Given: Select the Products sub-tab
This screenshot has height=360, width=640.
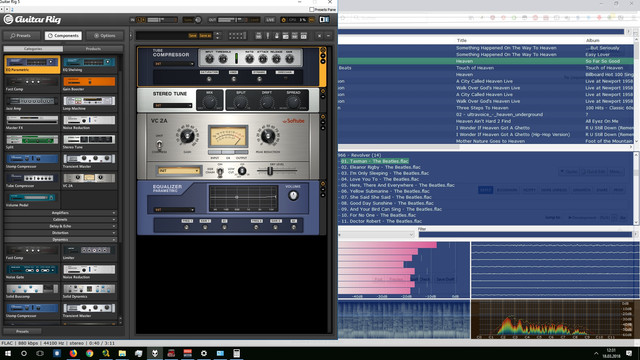Looking at the screenshot, I should coord(93,49).
